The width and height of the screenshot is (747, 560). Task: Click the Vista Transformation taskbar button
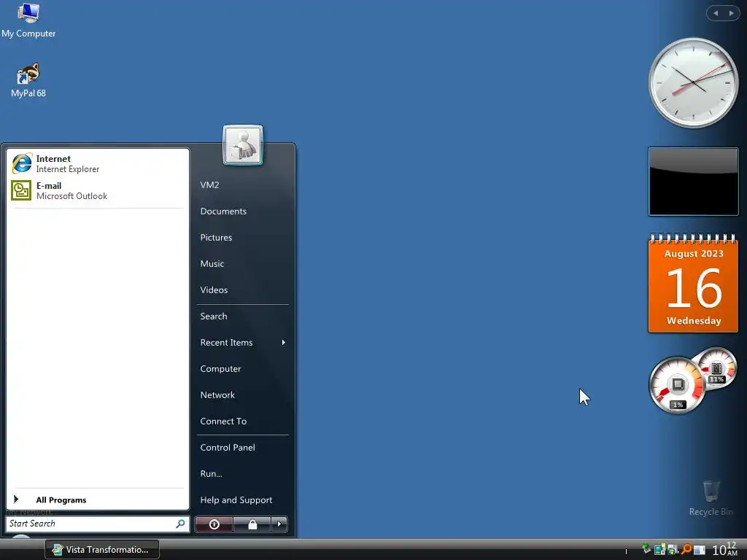click(x=102, y=550)
